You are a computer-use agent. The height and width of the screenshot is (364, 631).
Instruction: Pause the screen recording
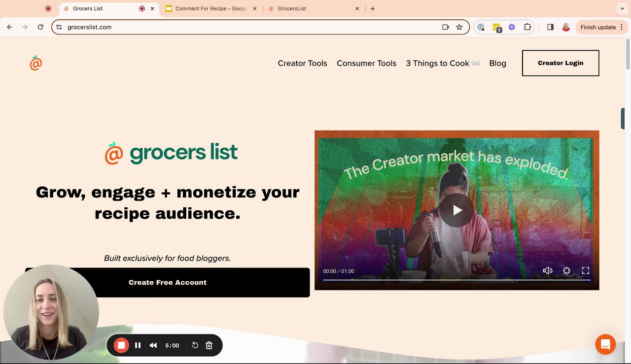click(x=138, y=345)
